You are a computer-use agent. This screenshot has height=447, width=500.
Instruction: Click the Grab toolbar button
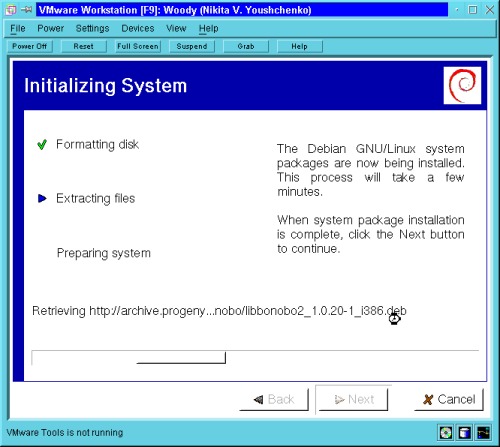246,46
